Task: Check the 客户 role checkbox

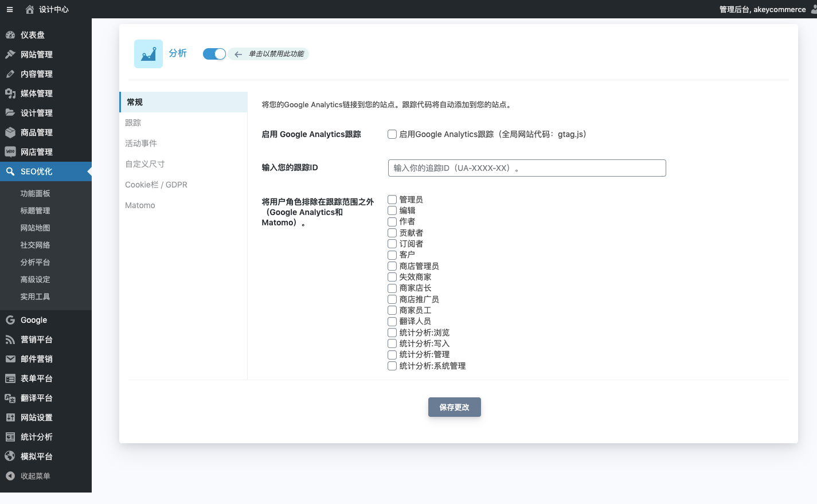Action: click(x=392, y=255)
